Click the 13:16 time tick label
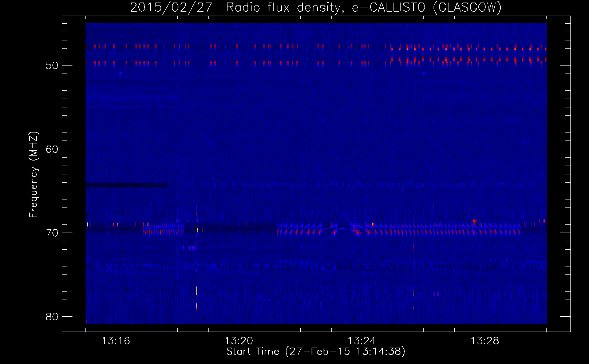The height and width of the screenshot is (364, 589). [116, 341]
